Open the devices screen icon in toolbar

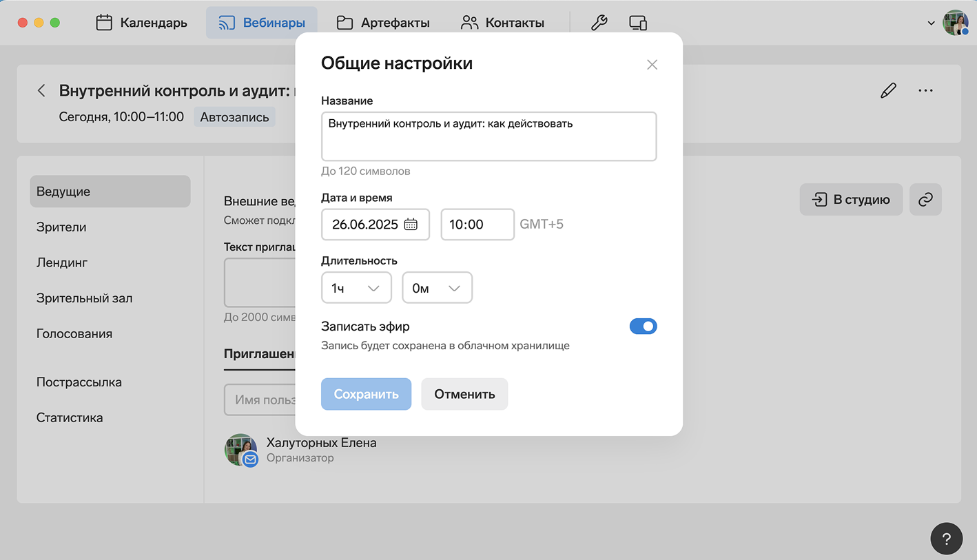coord(638,23)
